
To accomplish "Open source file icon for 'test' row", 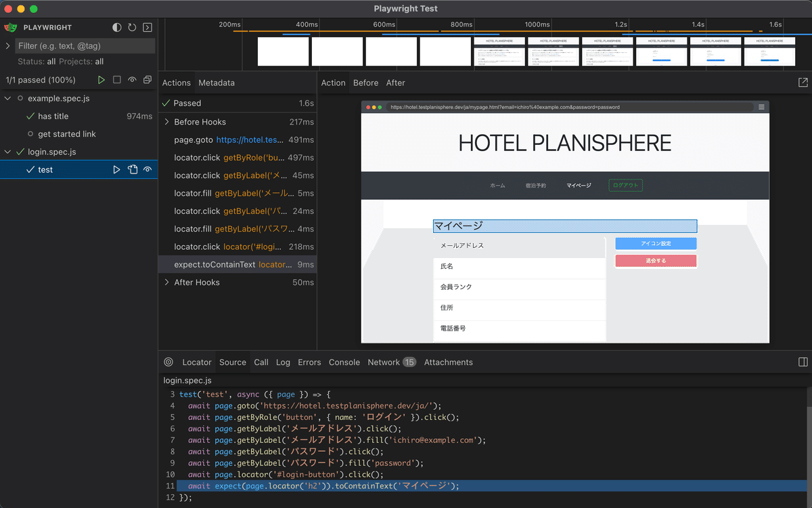I will click(x=133, y=169).
